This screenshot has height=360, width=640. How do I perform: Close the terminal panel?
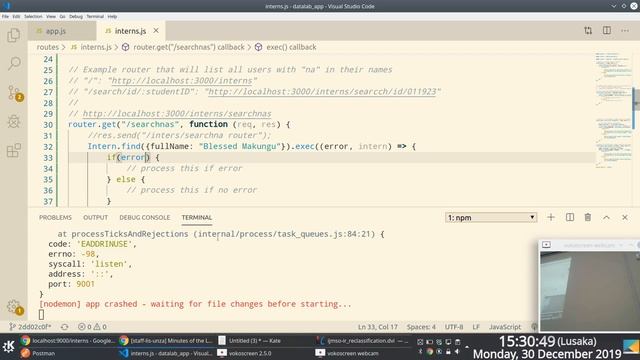624,217
